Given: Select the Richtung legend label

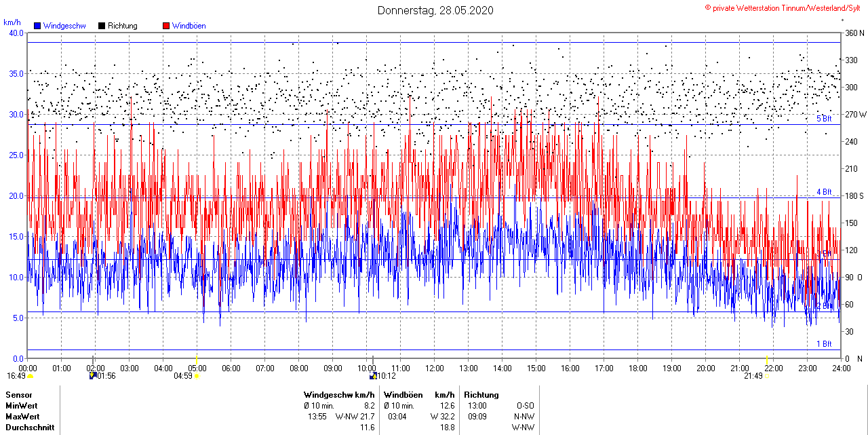Looking at the screenshot, I should 123,26.
